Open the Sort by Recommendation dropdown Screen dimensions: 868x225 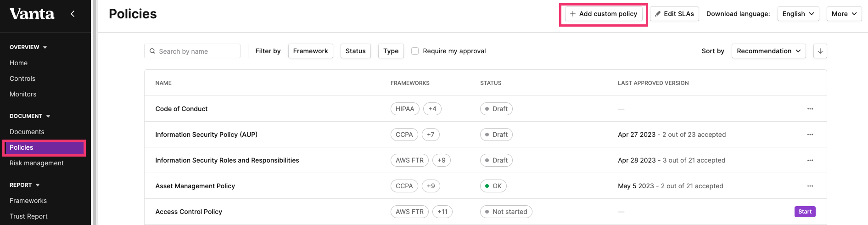tap(768, 51)
